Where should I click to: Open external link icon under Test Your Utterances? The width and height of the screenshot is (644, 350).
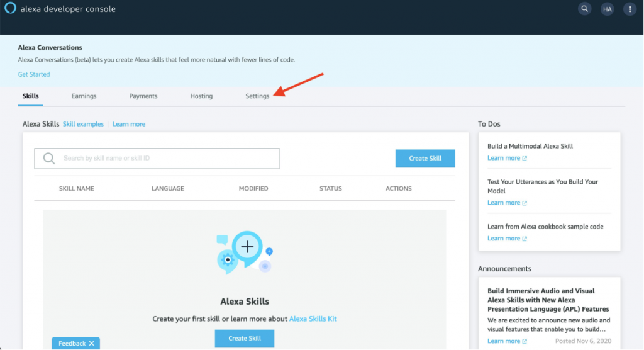525,203
